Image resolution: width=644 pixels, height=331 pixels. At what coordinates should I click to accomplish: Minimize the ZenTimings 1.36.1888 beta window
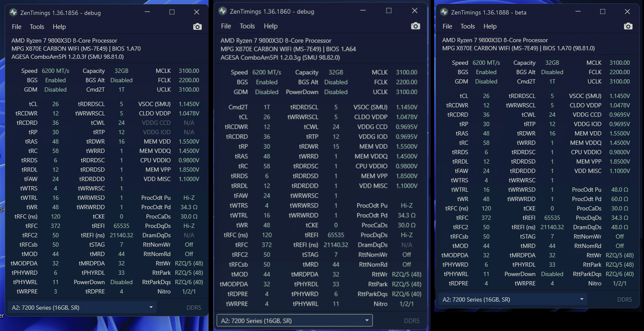pyautogui.click(x=578, y=12)
